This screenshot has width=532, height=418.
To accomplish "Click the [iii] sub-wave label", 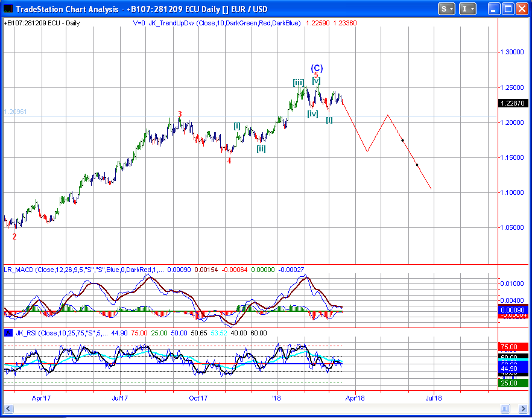I will pos(299,82).
